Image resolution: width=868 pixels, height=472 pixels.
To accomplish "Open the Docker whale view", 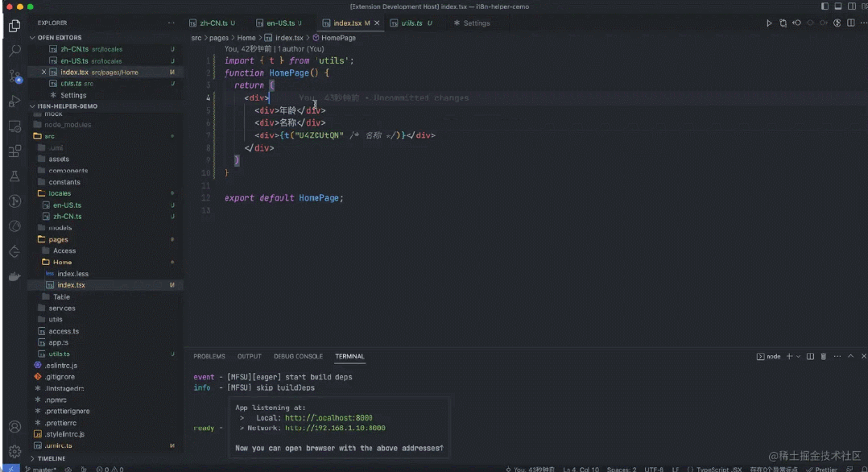I will [x=15, y=276].
